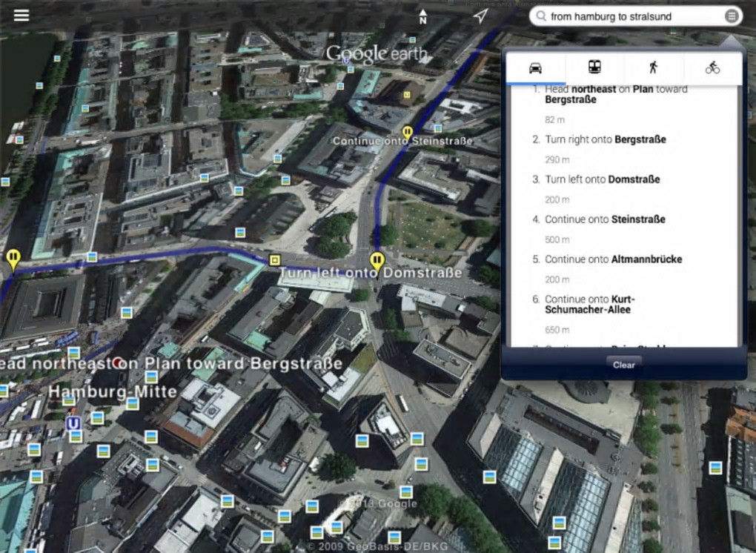Click the 500 m distance of step 4
This screenshot has width=756, height=553.
(x=557, y=239)
